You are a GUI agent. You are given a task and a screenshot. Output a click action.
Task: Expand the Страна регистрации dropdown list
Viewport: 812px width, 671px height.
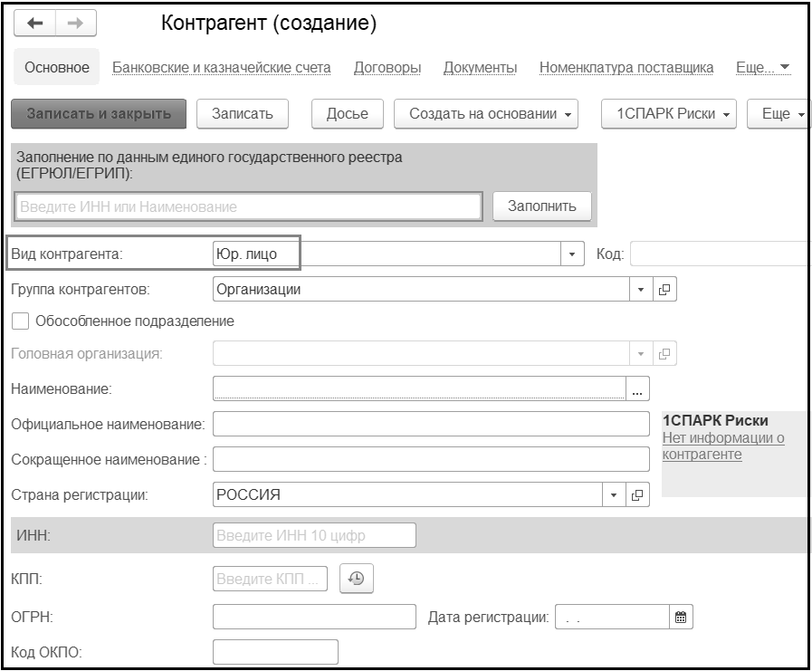(x=613, y=495)
